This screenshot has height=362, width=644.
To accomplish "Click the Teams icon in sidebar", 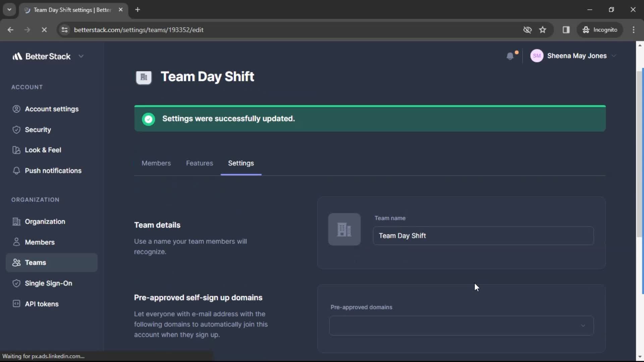I will point(16,262).
